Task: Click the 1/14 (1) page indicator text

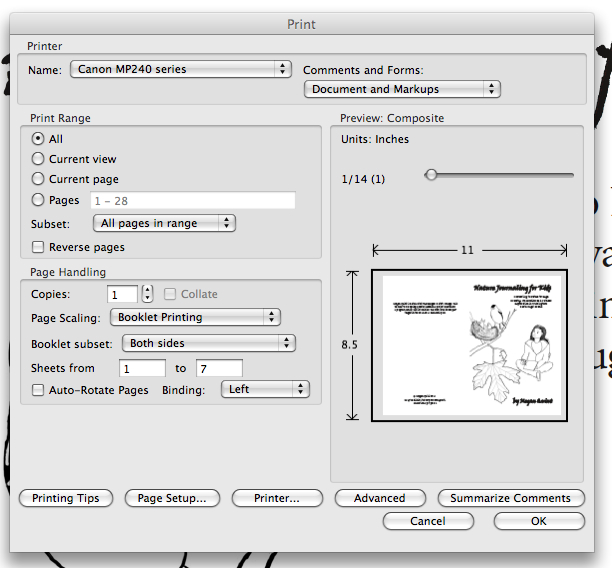Action: coord(363,179)
